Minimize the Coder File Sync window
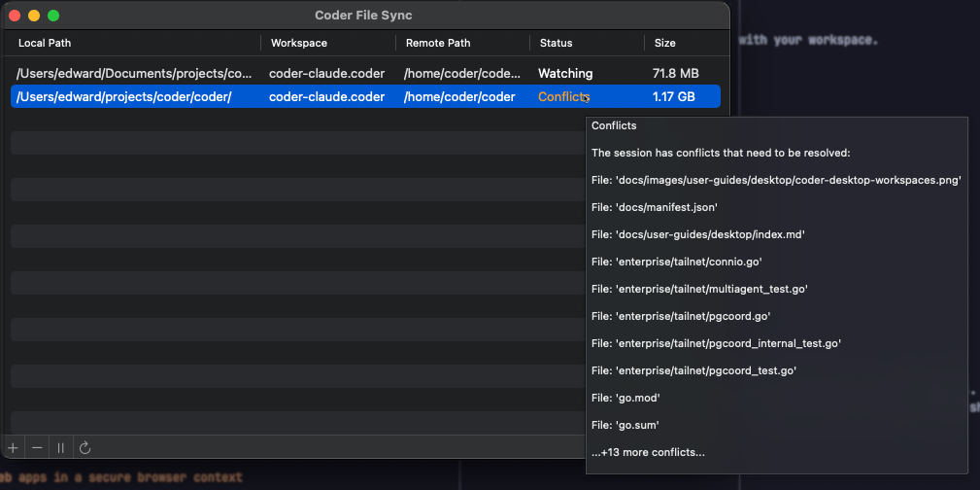Image resolution: width=980 pixels, height=490 pixels. pyautogui.click(x=34, y=16)
